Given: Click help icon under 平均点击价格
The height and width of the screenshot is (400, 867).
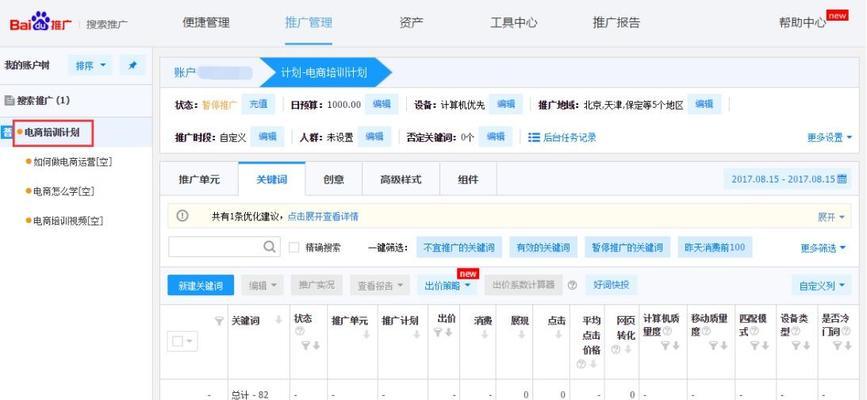Looking at the screenshot, I should tap(581, 364).
